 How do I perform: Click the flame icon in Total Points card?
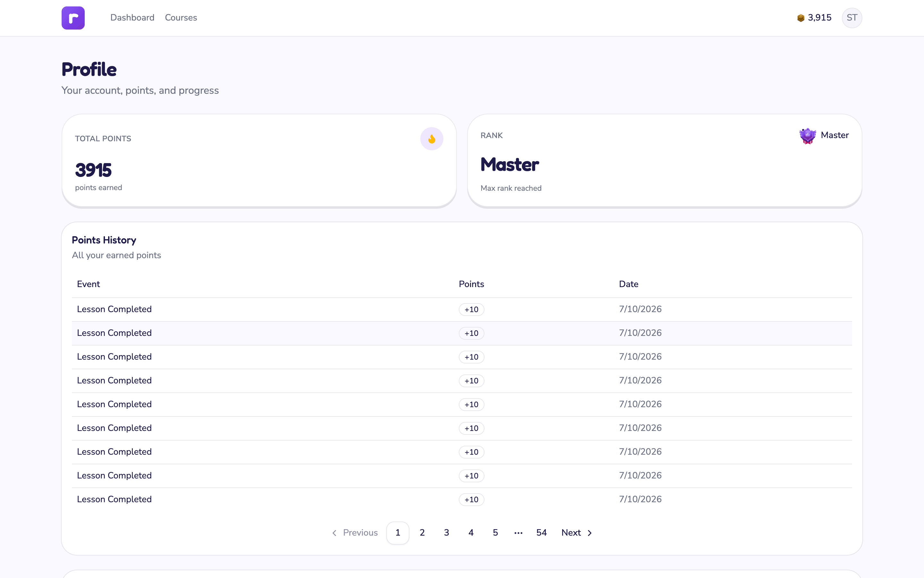pos(432,139)
